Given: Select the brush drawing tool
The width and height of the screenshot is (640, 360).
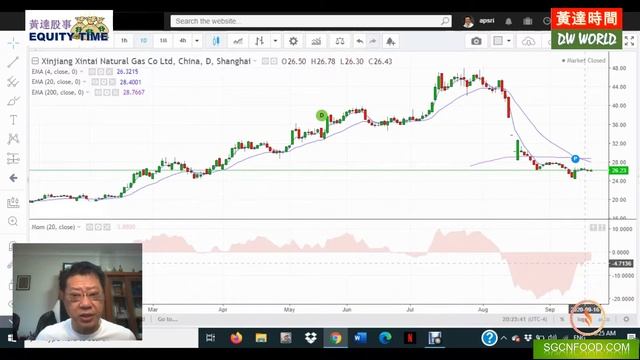Looking at the screenshot, I should click(13, 101).
